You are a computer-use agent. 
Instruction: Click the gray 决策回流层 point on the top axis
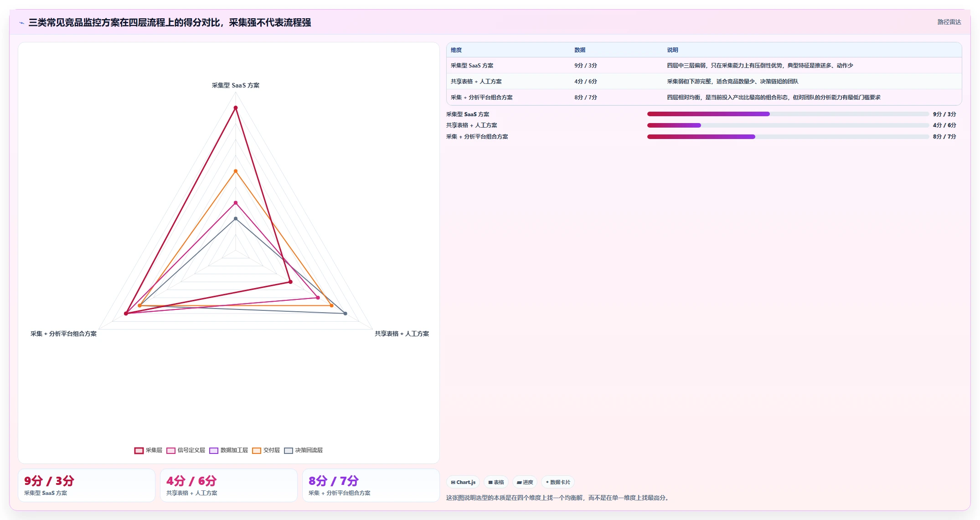(x=236, y=219)
